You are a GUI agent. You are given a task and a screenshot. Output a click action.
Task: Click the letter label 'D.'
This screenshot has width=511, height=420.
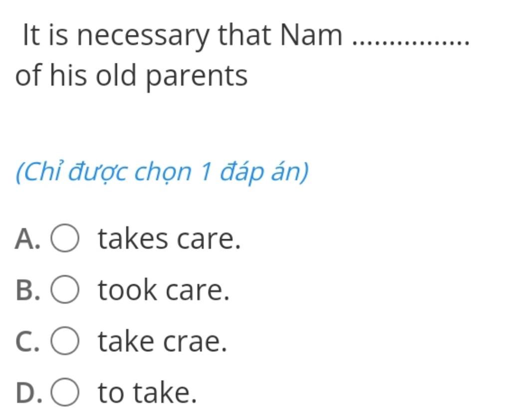point(28,393)
